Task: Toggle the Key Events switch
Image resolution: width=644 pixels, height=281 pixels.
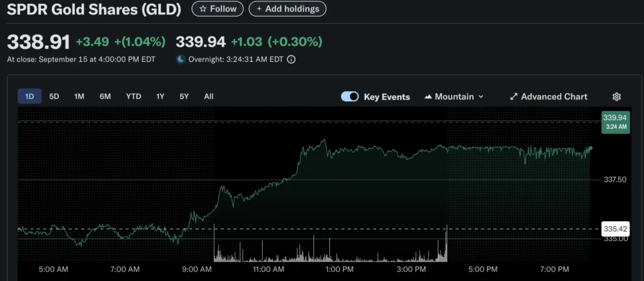Action: [x=350, y=97]
